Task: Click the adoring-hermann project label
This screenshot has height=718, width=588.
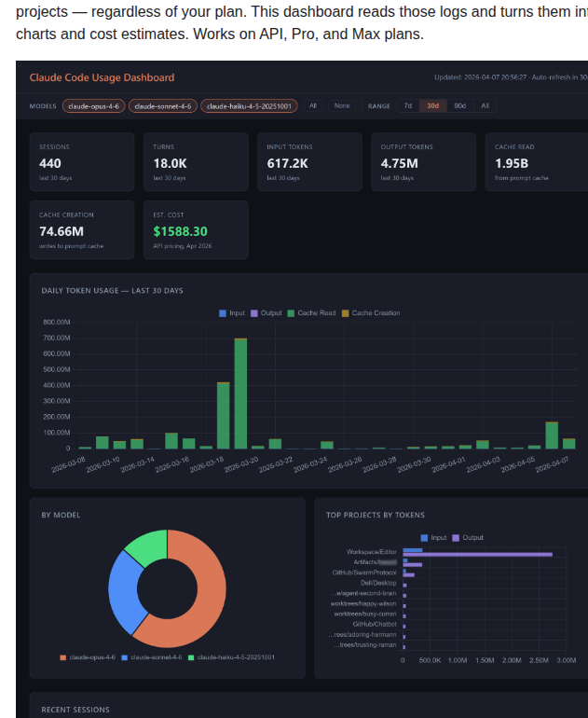Action: click(362, 635)
